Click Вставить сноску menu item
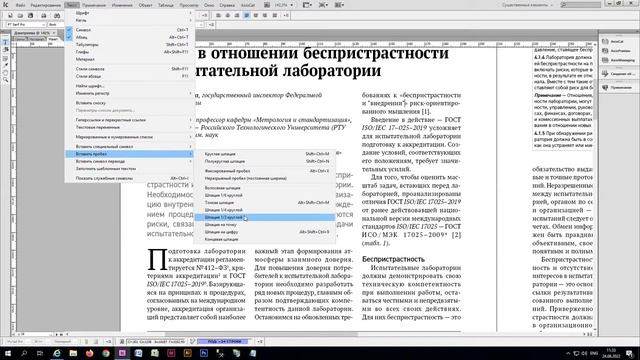 pyautogui.click(x=129, y=103)
